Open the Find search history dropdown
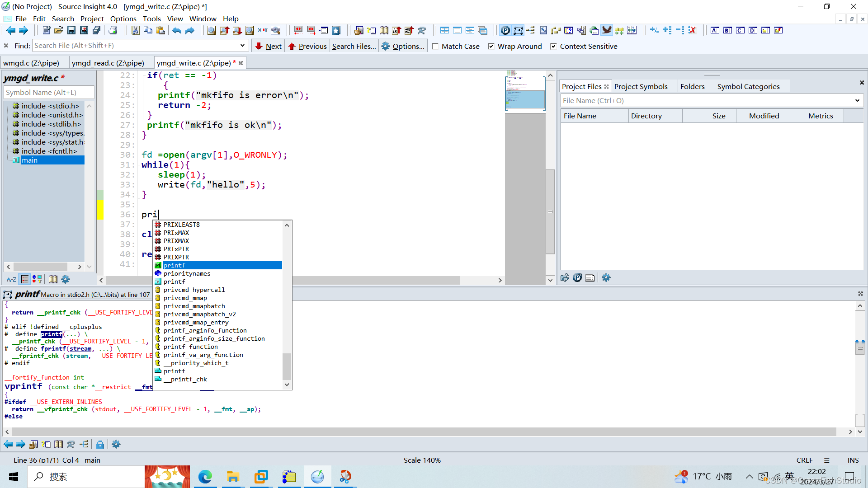The width and height of the screenshot is (868, 488). click(x=243, y=45)
